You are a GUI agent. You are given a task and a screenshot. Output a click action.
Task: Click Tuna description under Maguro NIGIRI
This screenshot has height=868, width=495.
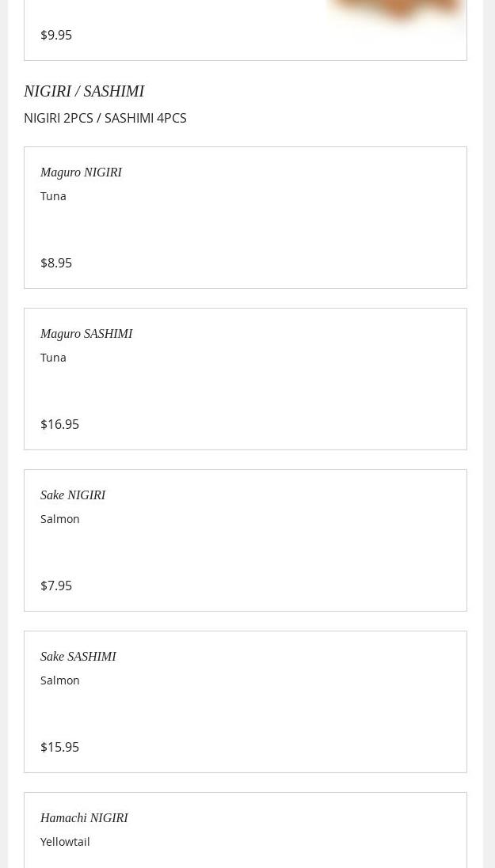[x=53, y=195]
